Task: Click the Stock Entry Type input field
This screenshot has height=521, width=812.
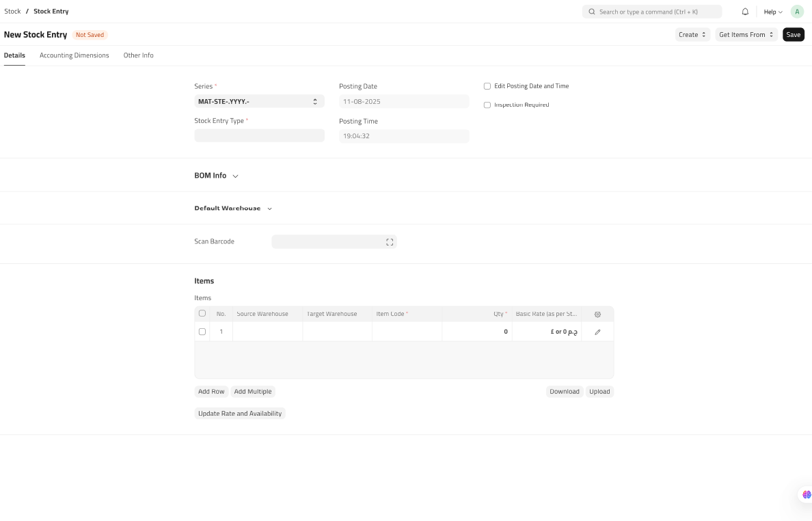Action: (x=259, y=135)
